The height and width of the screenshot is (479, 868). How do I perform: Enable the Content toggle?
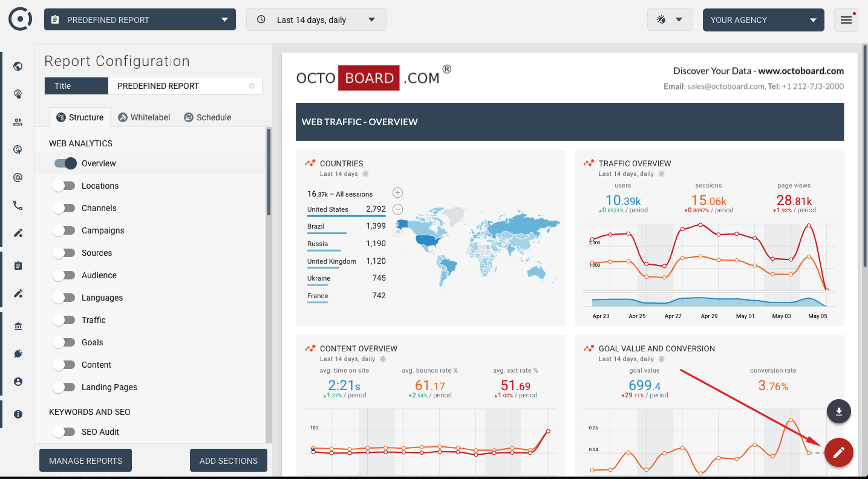point(64,365)
